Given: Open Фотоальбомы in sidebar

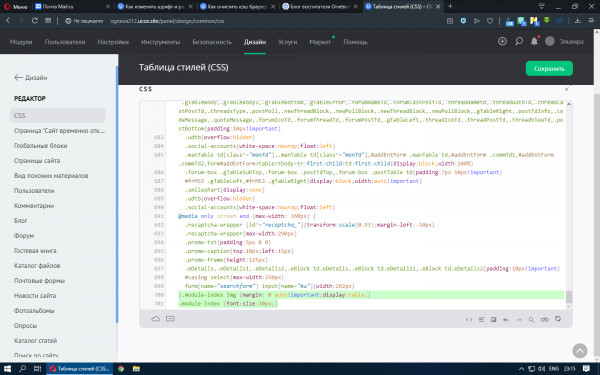Looking at the screenshot, I should [x=34, y=310].
